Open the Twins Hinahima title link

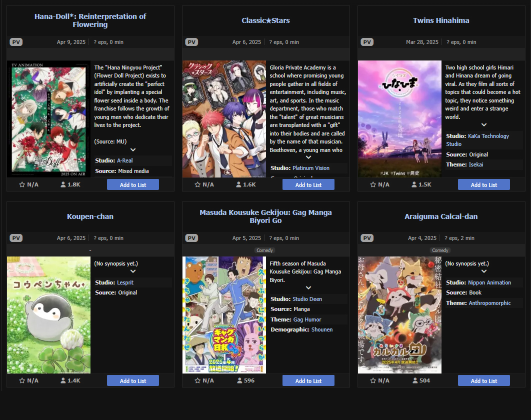point(441,20)
